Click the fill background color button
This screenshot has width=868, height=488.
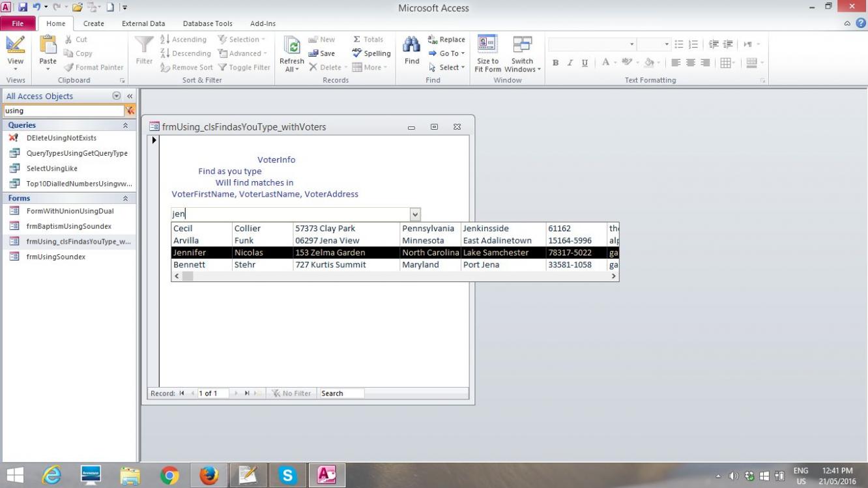pyautogui.click(x=649, y=63)
